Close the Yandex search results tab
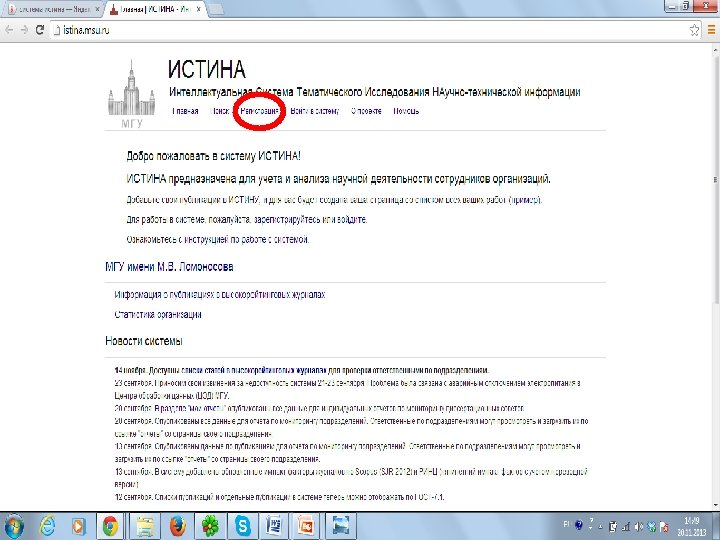The width and height of the screenshot is (720, 540). tap(97, 9)
